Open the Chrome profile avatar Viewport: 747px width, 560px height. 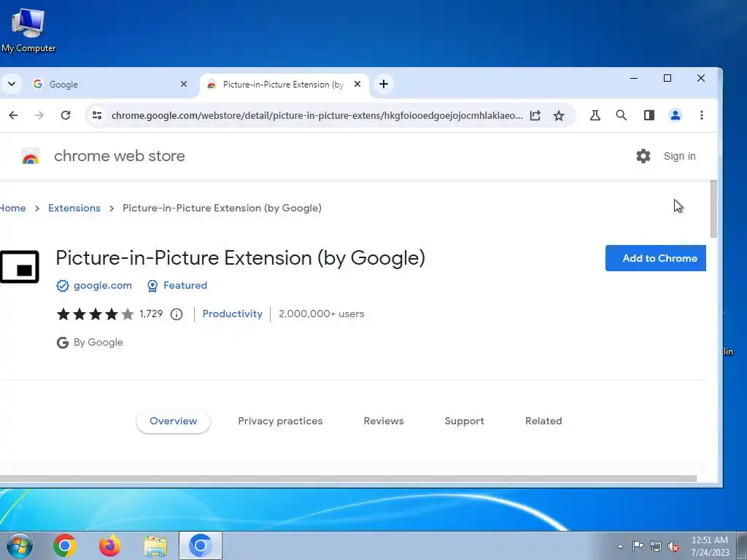(x=676, y=115)
